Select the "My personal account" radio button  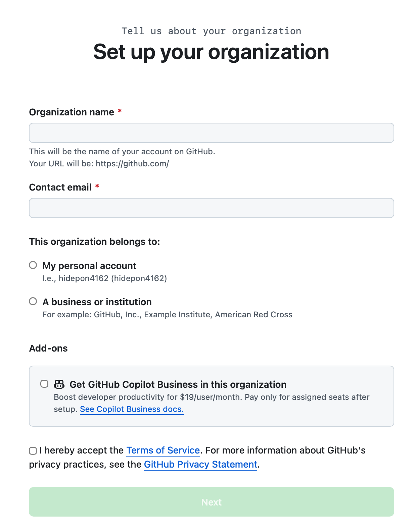[x=33, y=265]
